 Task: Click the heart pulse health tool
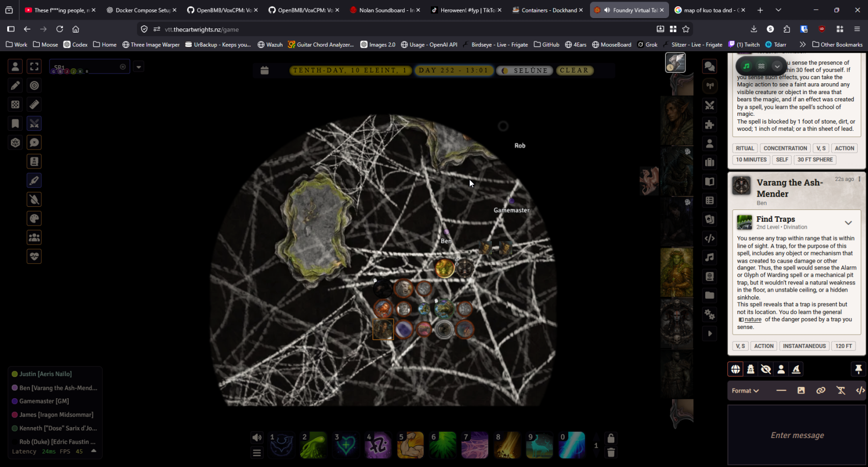click(x=34, y=257)
